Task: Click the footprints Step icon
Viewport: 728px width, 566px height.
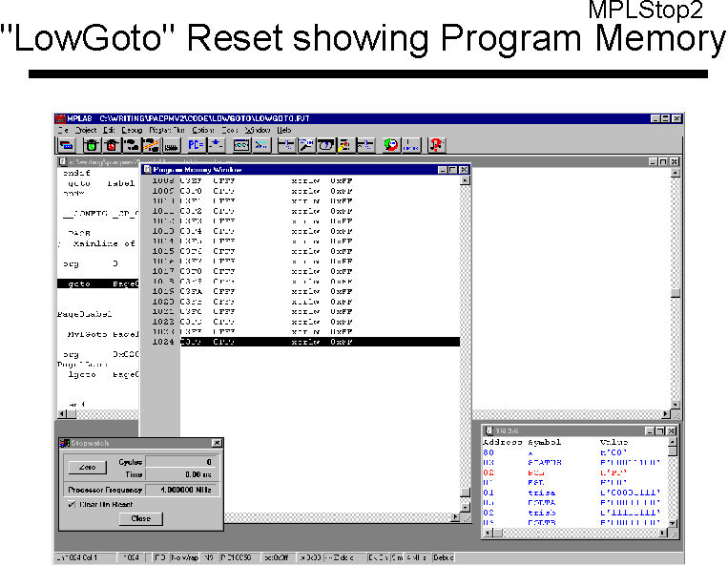Action: [x=132, y=145]
